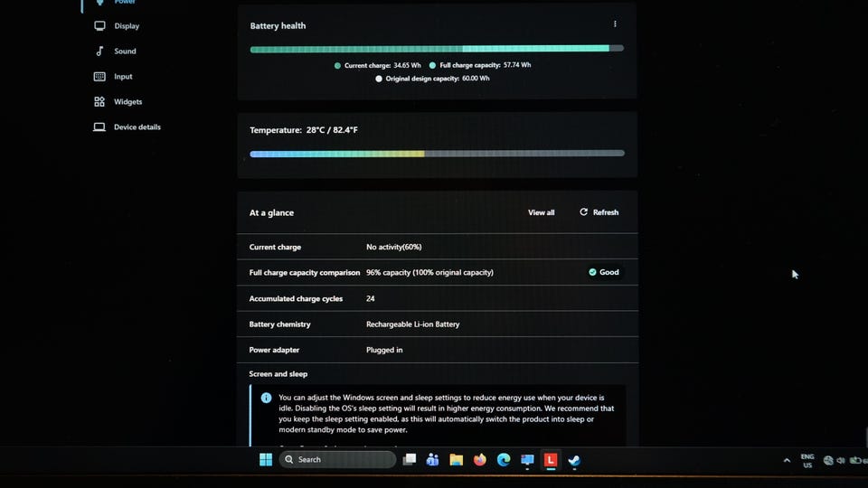Click the red Lenovo Vantage taskbar icon
The image size is (868, 488).
point(551,460)
